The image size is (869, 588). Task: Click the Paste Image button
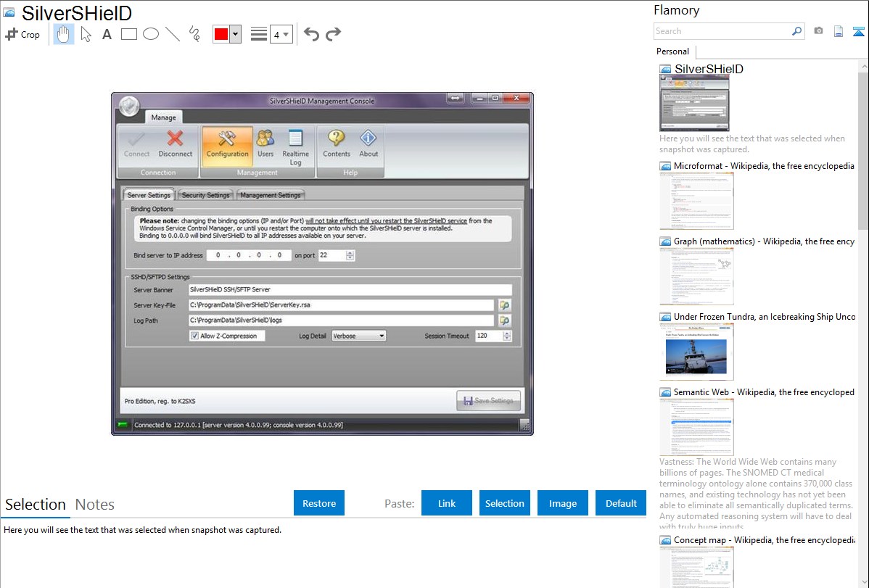point(563,503)
